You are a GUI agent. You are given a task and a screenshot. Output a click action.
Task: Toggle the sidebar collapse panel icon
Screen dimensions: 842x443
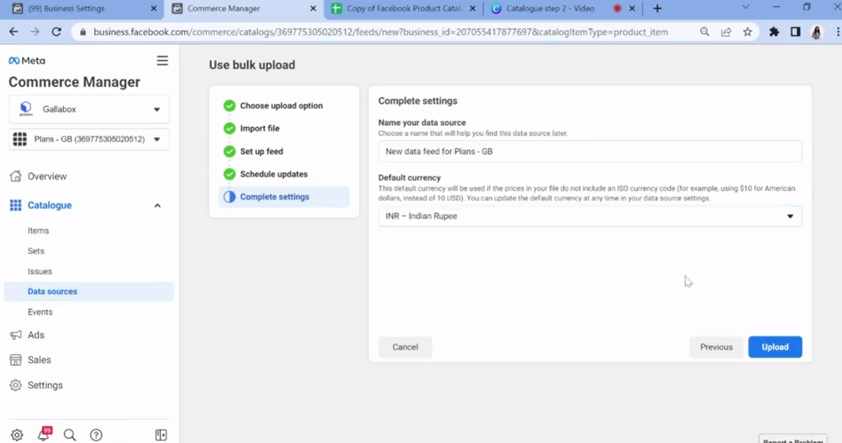pyautogui.click(x=161, y=435)
